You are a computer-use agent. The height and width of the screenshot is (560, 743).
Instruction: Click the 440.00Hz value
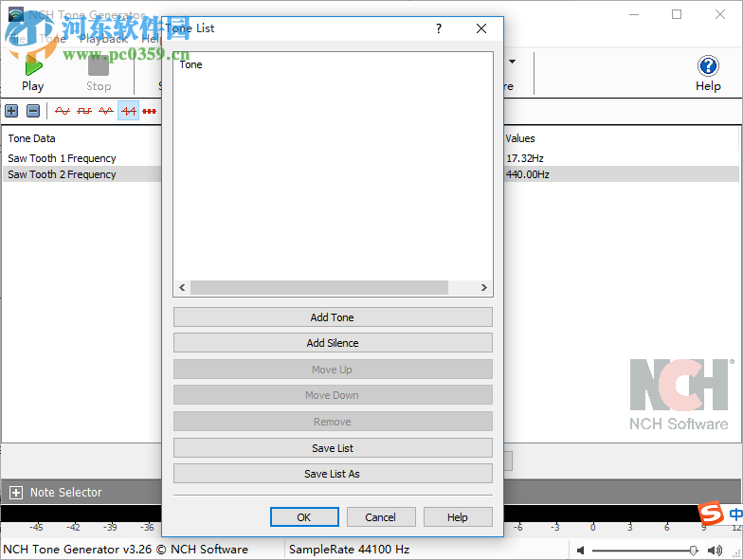coord(527,174)
